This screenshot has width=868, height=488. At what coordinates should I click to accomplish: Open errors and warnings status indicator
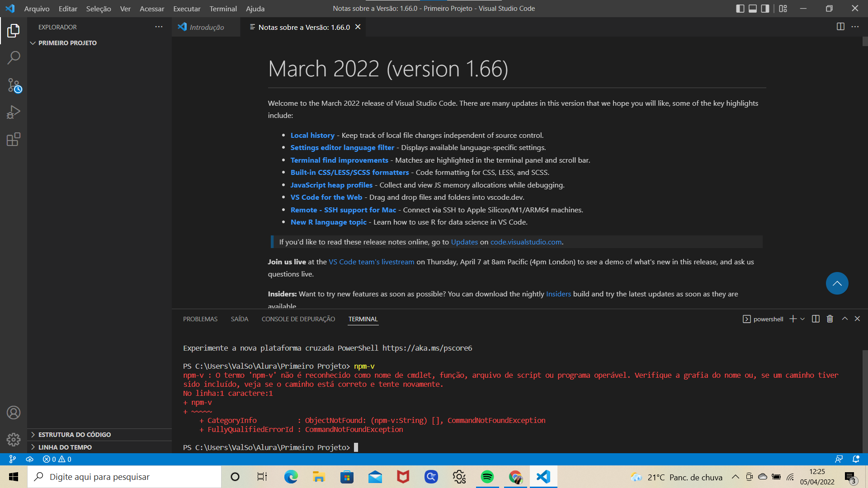pyautogui.click(x=57, y=459)
